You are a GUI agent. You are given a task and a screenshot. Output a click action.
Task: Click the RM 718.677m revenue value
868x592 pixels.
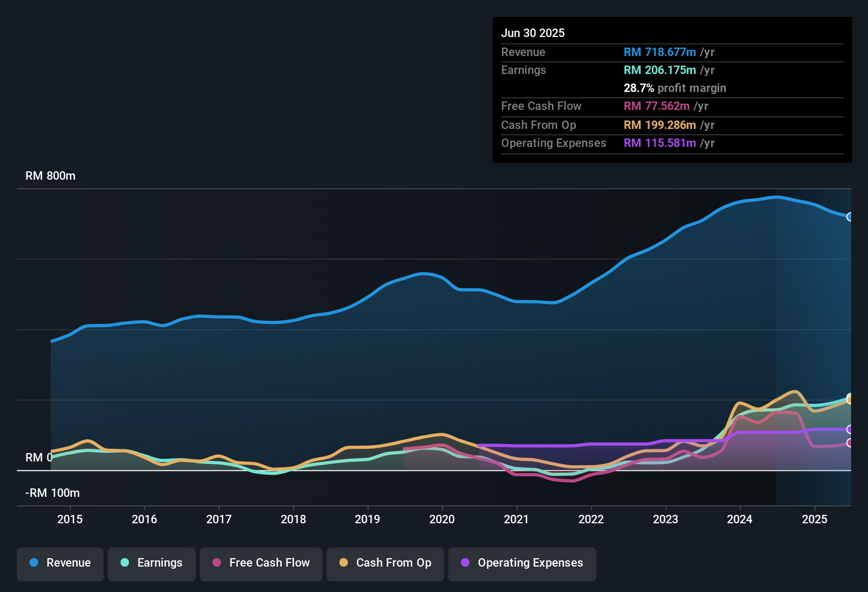[x=660, y=52]
